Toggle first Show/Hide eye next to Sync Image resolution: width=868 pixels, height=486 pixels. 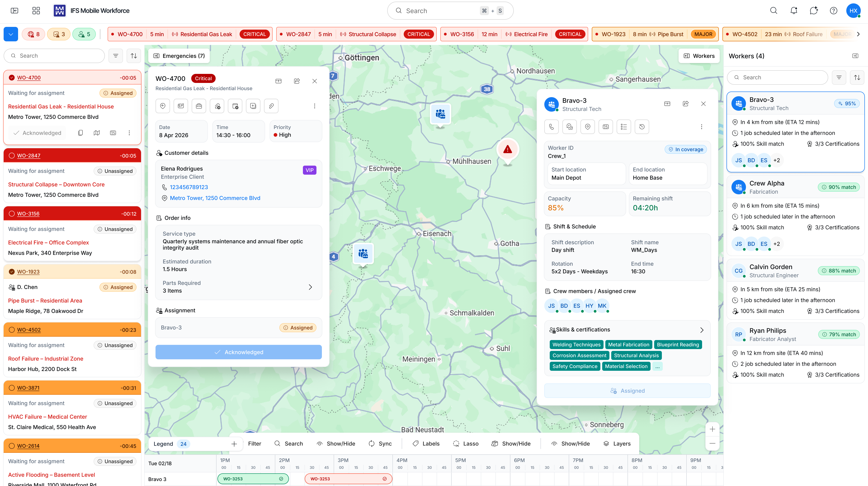[336, 444]
